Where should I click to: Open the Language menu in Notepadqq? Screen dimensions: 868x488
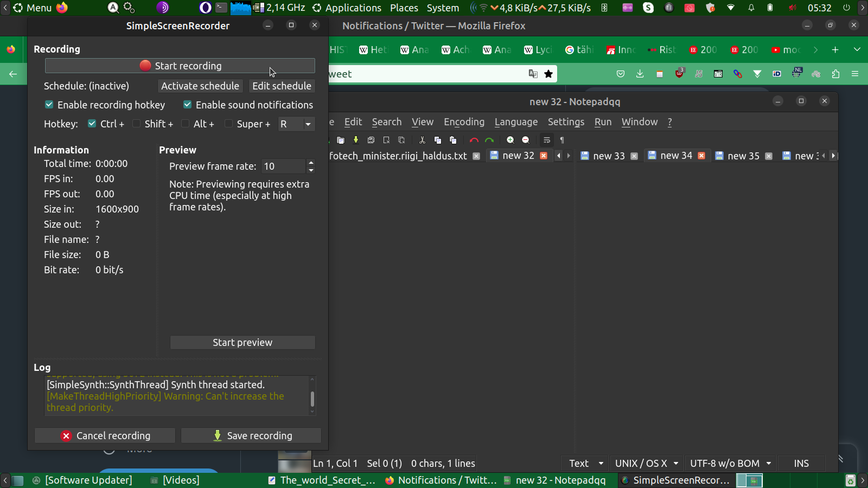(x=516, y=122)
